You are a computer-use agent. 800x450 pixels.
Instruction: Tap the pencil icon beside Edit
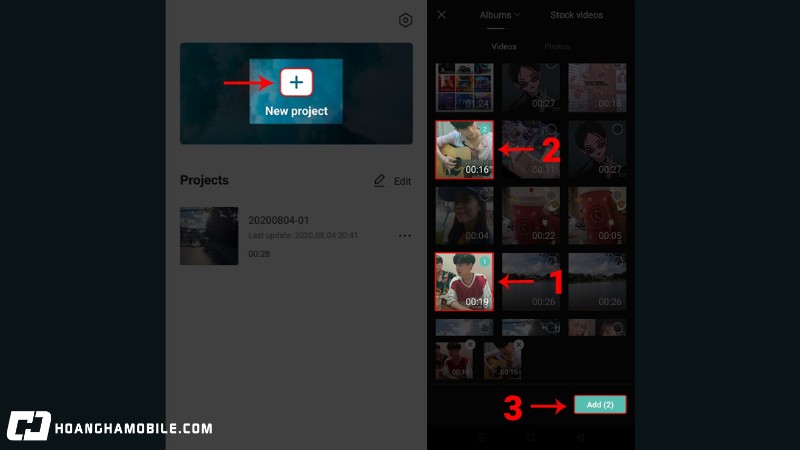pos(379,181)
